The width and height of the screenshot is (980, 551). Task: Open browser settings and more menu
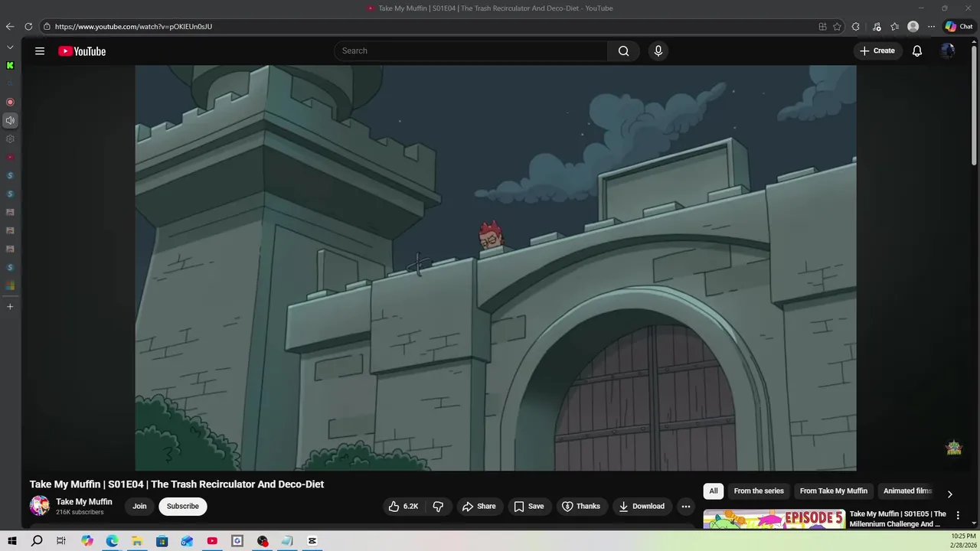pyautogui.click(x=931, y=26)
